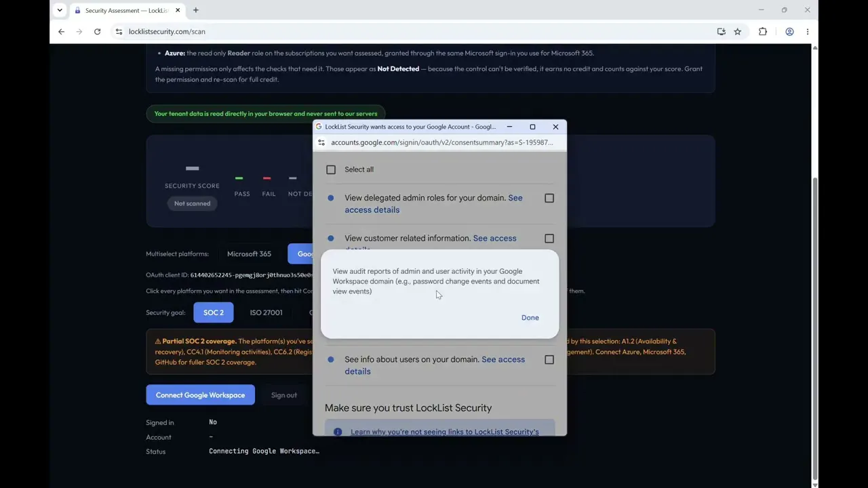Screen dimensions: 868x488
Task: Click the browser Forward arrow
Action: point(79,32)
